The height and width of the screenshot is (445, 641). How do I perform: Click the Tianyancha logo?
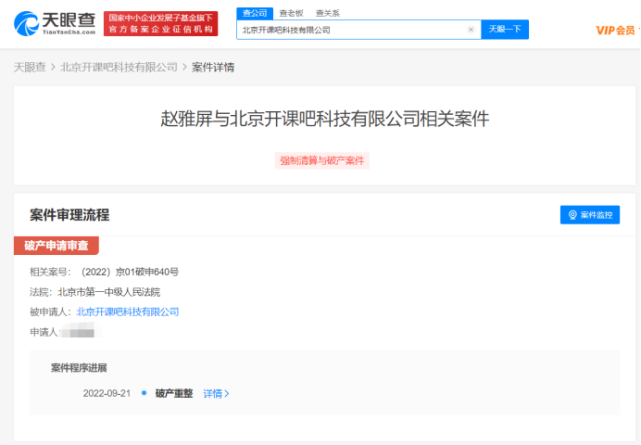55,24
